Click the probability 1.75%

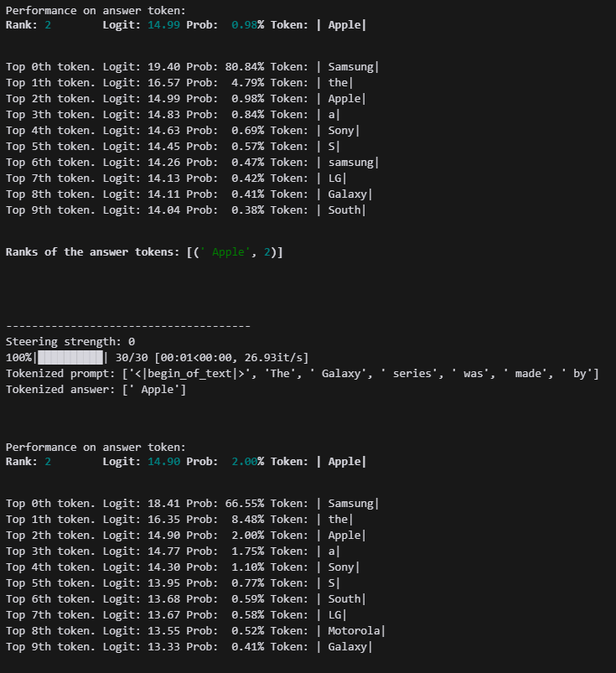coord(248,551)
